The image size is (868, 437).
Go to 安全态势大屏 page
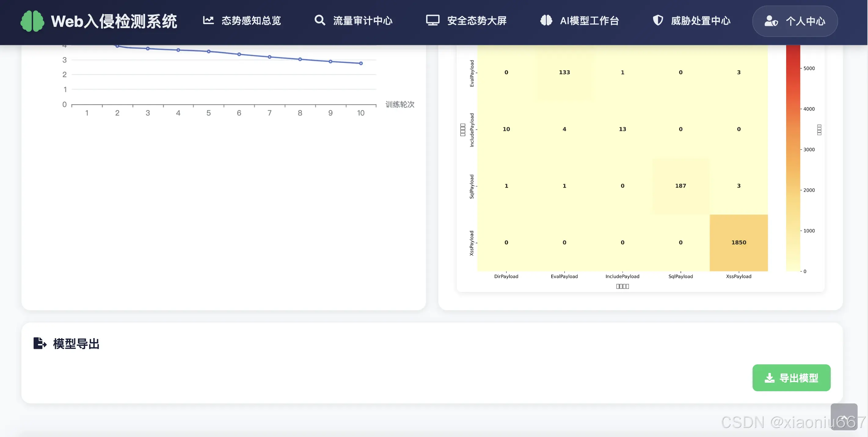click(476, 21)
